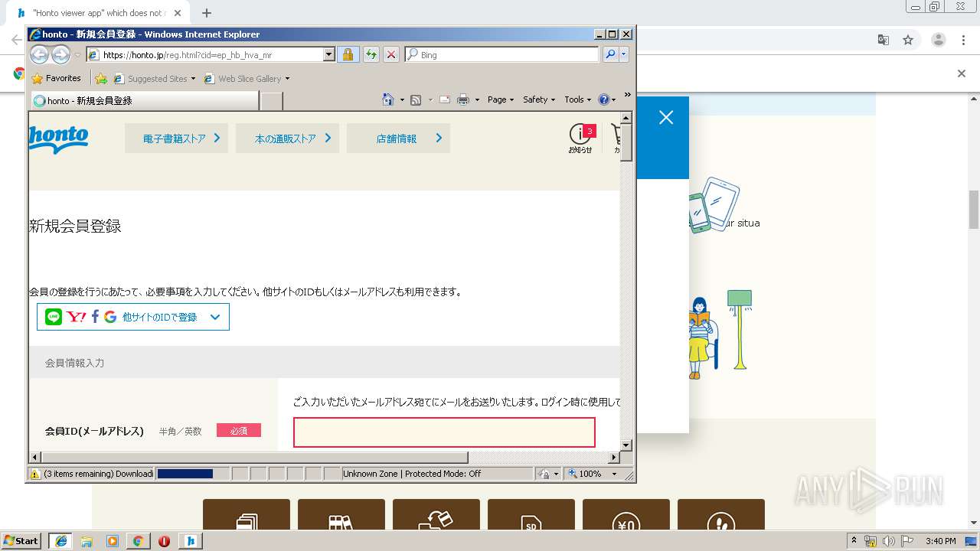The height and width of the screenshot is (551, 980).
Task: Bookmark the page with Chrome star
Action: click(x=908, y=40)
